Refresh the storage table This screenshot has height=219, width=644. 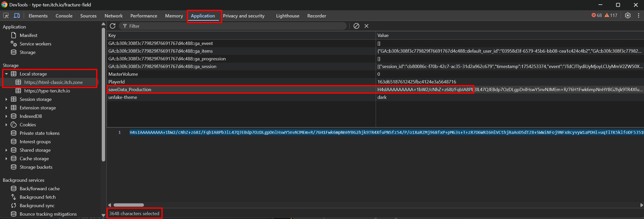point(113,26)
